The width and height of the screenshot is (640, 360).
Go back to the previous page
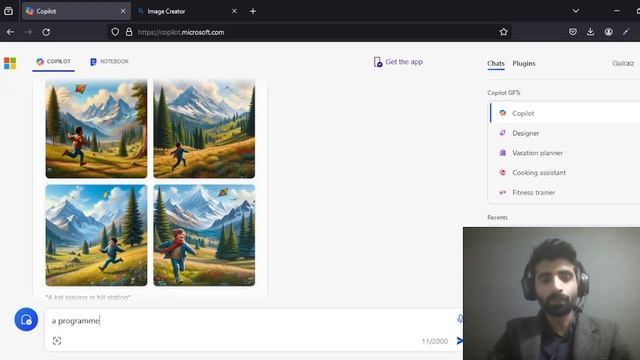[x=11, y=32]
